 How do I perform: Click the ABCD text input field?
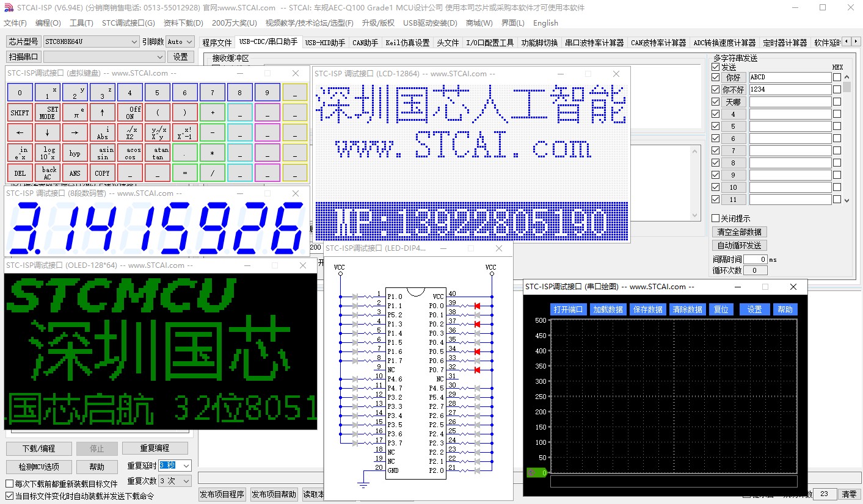point(790,77)
